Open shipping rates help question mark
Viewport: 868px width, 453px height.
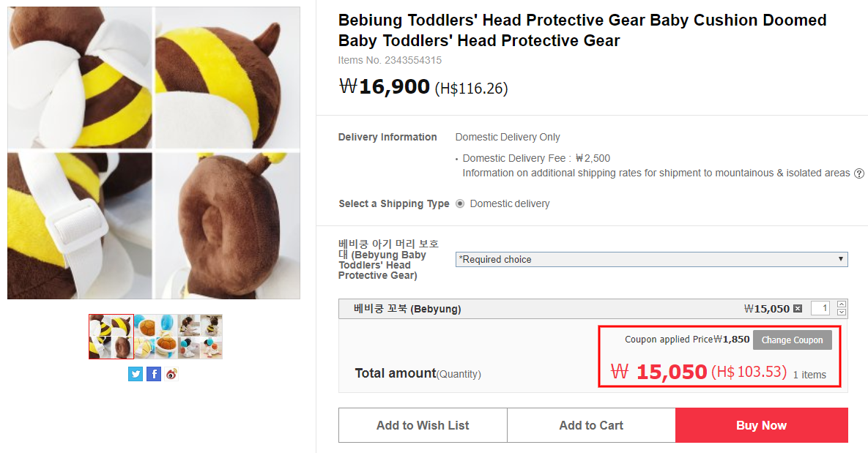click(x=859, y=173)
